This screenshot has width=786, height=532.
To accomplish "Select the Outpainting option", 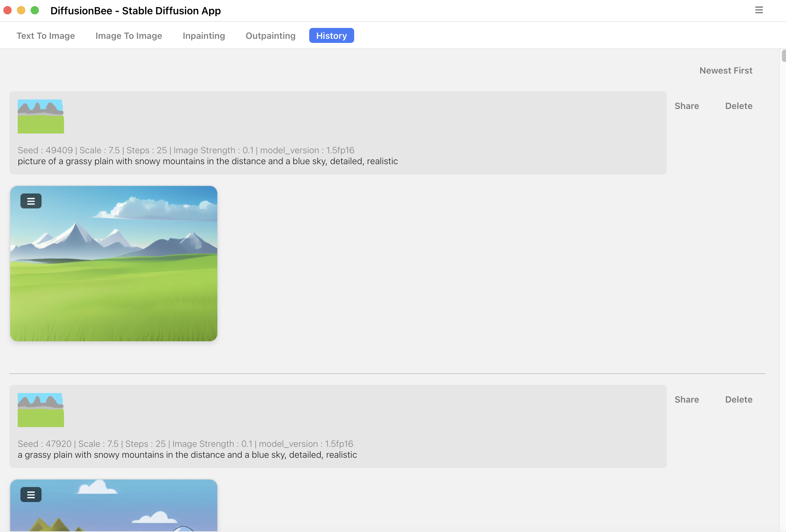I will (271, 36).
